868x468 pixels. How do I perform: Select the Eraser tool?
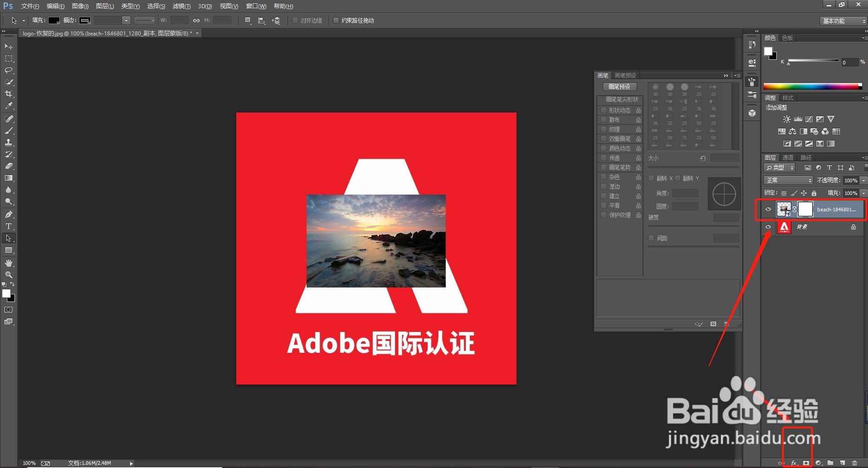point(9,166)
